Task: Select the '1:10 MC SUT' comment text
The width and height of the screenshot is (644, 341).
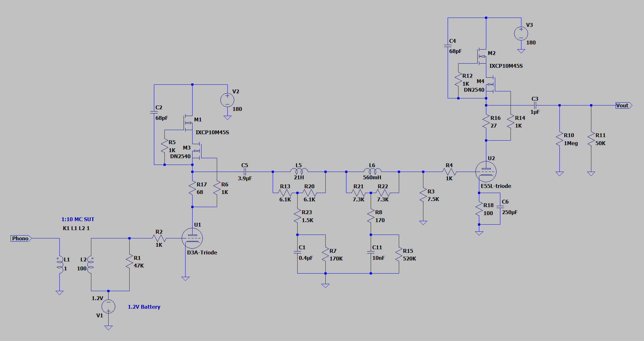Action: pyautogui.click(x=78, y=219)
